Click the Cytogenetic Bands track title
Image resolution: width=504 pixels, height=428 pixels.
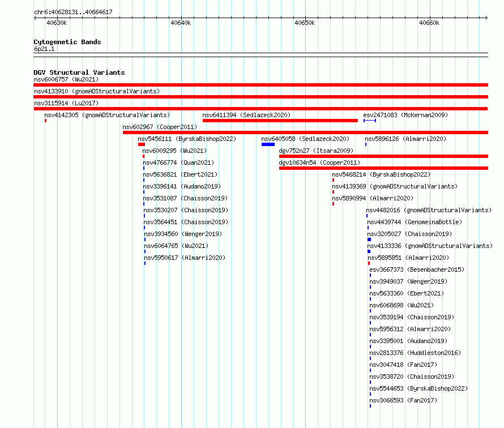[67, 42]
